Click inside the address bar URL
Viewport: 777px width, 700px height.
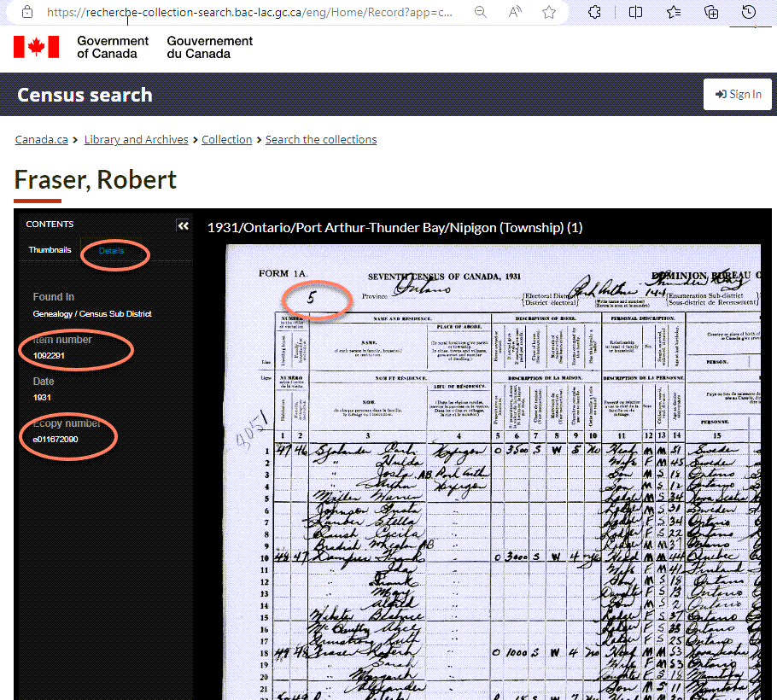[248, 12]
